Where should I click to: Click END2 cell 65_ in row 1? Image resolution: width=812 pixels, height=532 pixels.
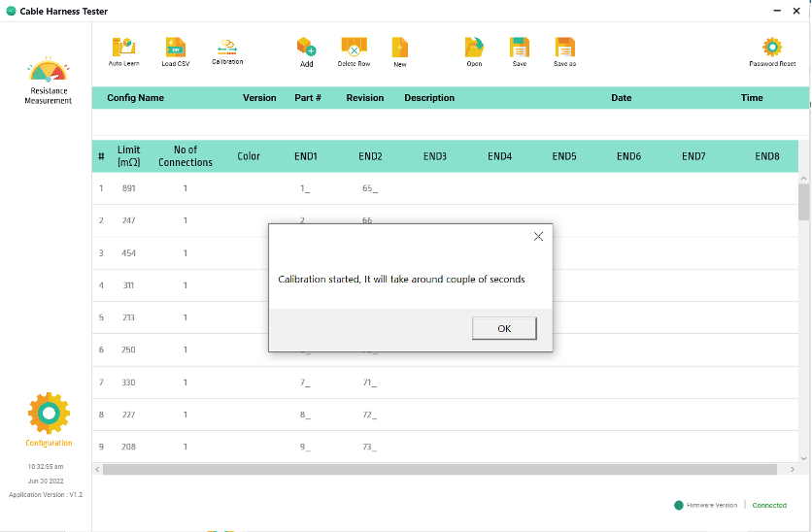[x=370, y=188]
